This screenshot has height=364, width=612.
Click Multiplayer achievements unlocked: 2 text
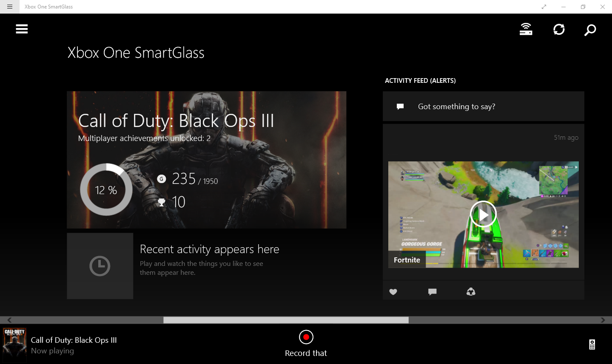[144, 138]
